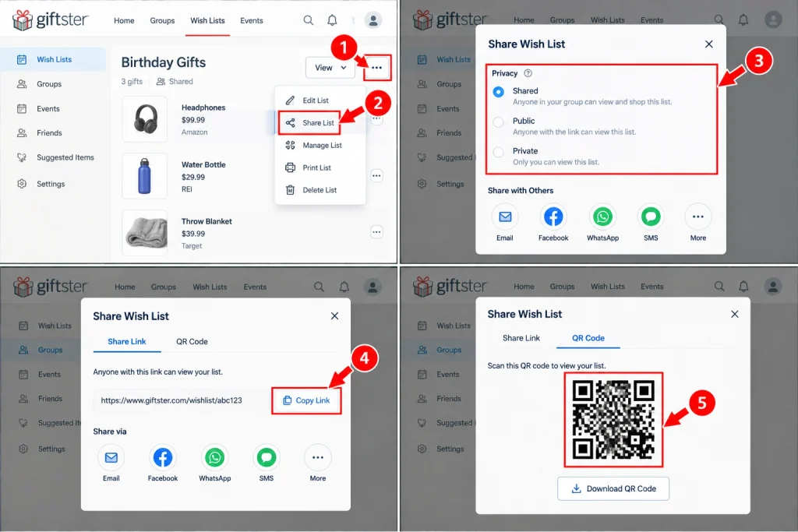Close the Share Wish List privacy dialog
This screenshot has width=798, height=532.
coord(709,44)
